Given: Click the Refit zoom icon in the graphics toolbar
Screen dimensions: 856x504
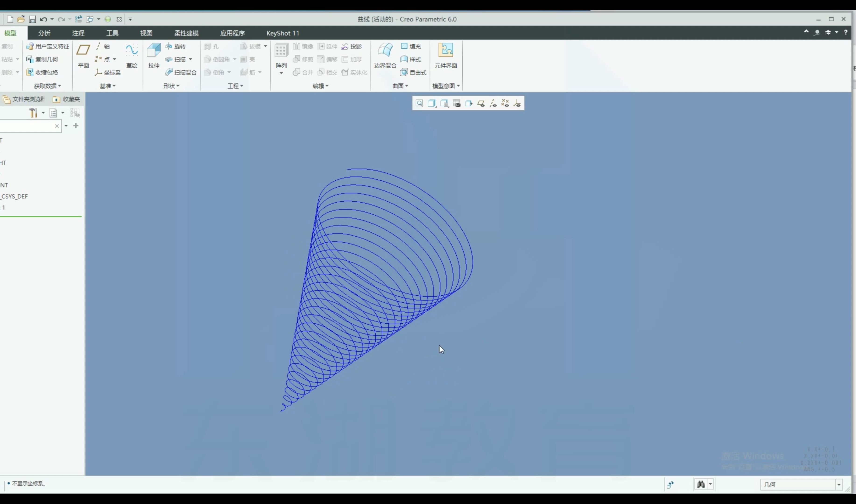Looking at the screenshot, I should point(419,103).
